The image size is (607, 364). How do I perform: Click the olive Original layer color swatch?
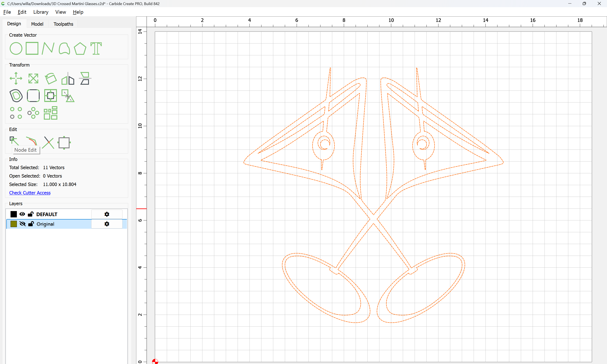pos(13,224)
